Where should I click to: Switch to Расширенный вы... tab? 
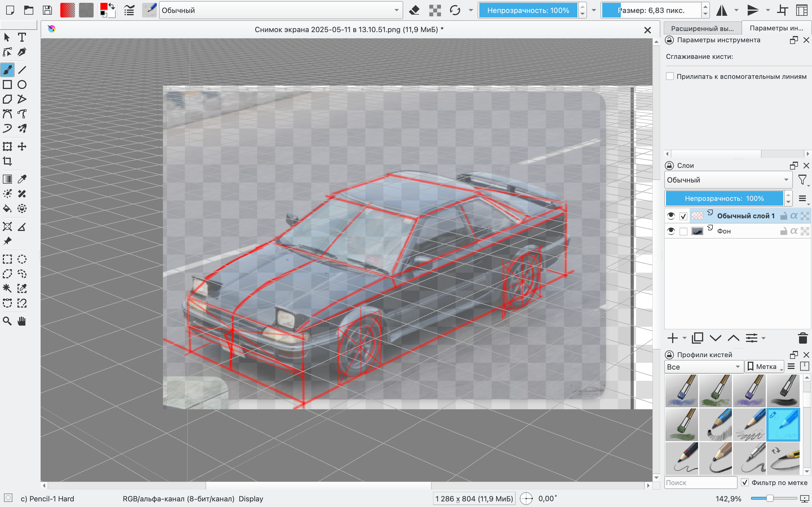pyautogui.click(x=702, y=28)
